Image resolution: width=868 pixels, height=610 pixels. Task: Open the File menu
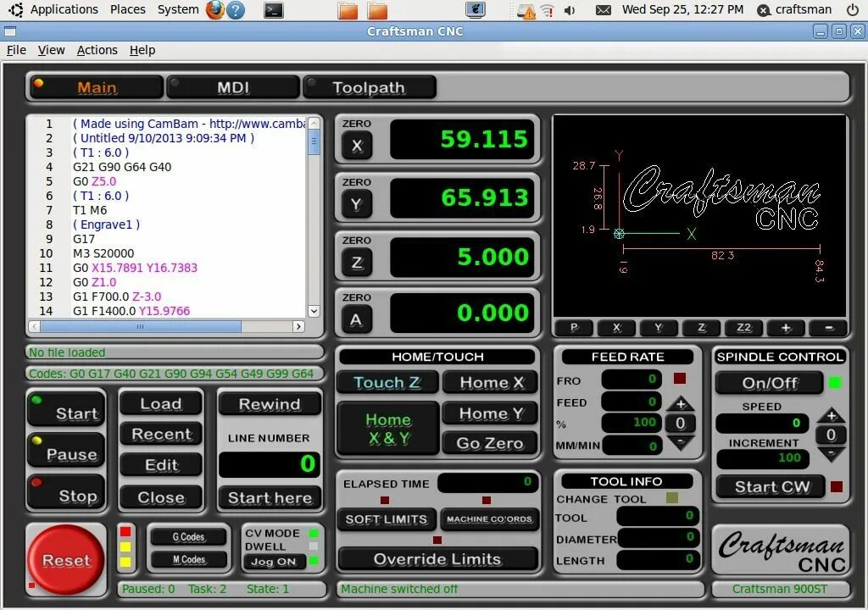pos(16,50)
